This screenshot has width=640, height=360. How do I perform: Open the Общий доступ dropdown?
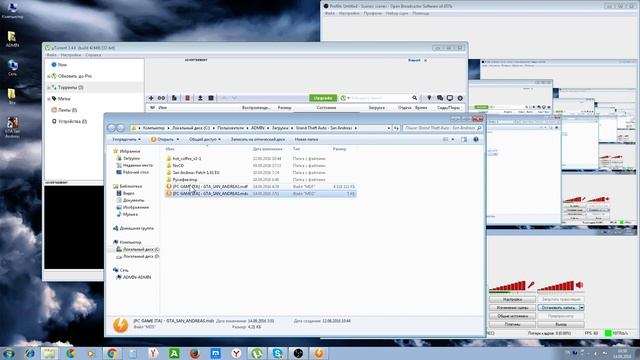tap(204, 140)
